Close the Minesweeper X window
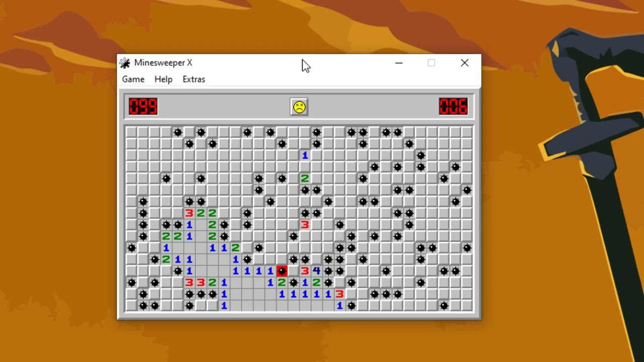The image size is (644, 362). tap(464, 63)
